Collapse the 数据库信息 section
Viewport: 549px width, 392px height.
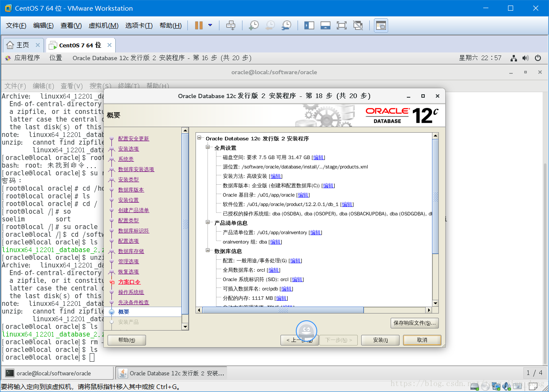click(208, 251)
